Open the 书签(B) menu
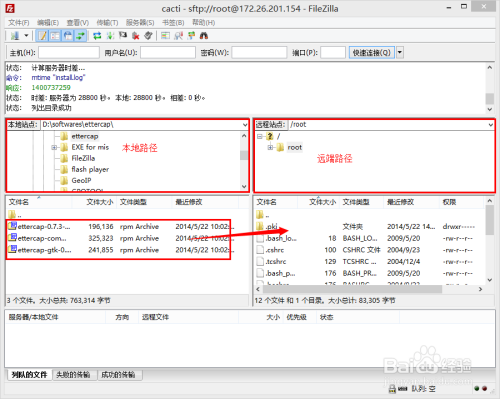The height and width of the screenshot is (399, 500). (x=173, y=23)
